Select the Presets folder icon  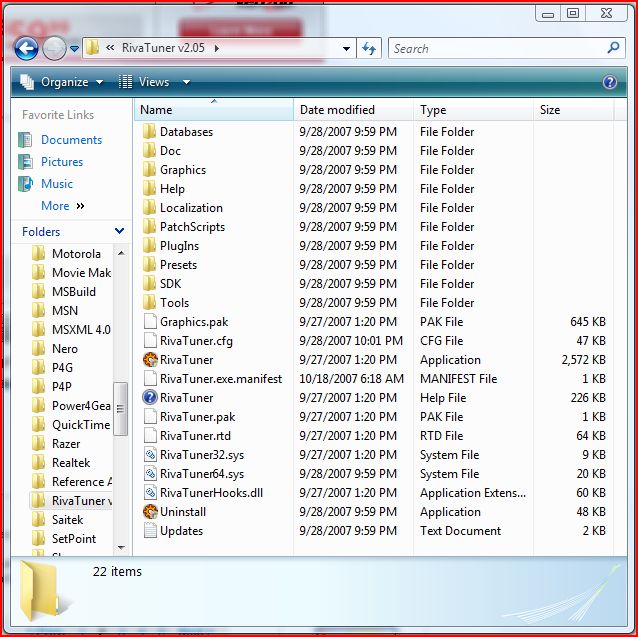149,264
